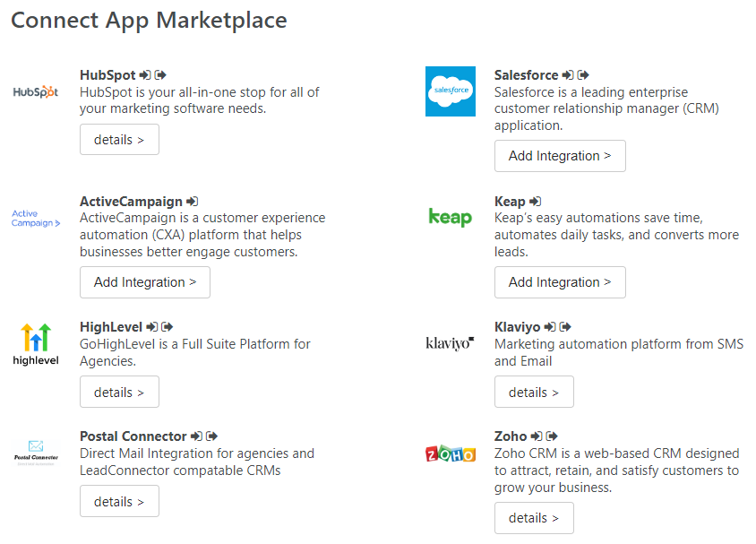Add the Keap integration

click(x=560, y=282)
